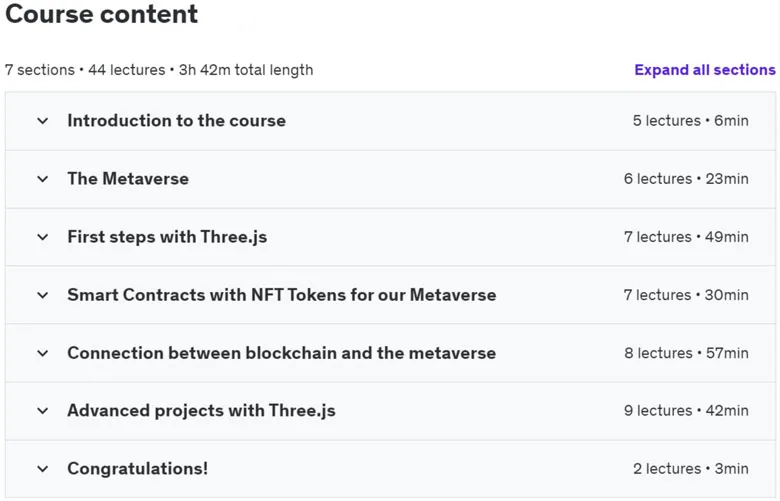Select the Introduction to the course title
Viewport: 780px width, 501px height.
(177, 121)
